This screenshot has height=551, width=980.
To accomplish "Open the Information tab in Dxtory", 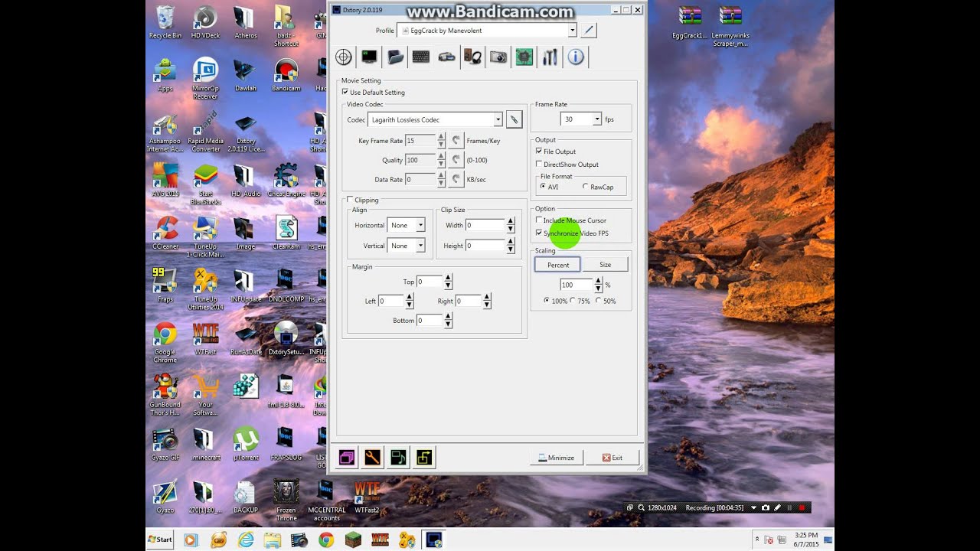I will coord(576,57).
